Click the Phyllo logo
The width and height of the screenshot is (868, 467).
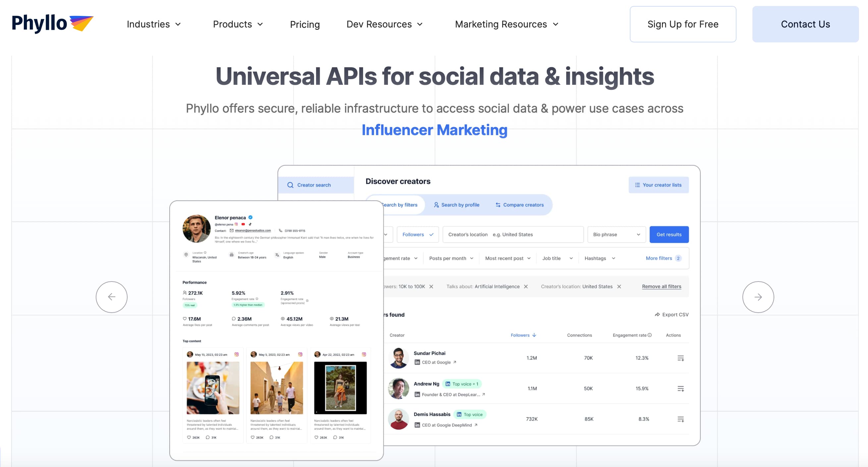pyautogui.click(x=53, y=24)
